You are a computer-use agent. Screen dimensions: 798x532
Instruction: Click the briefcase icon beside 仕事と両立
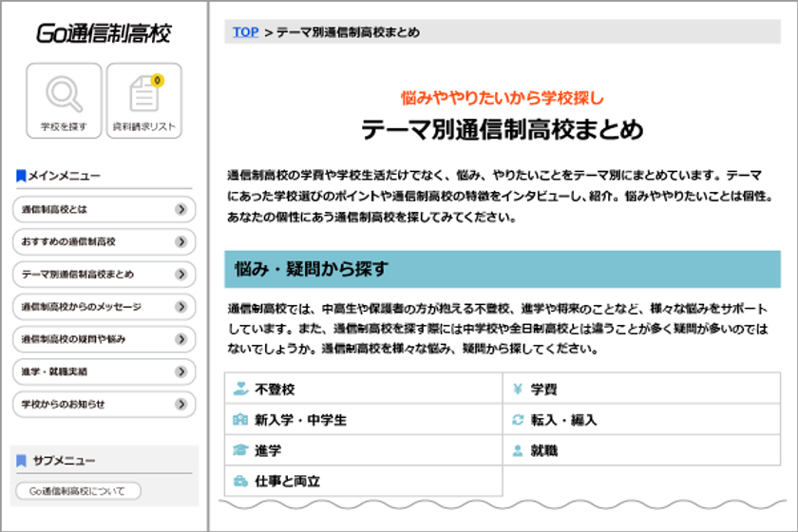click(x=240, y=481)
